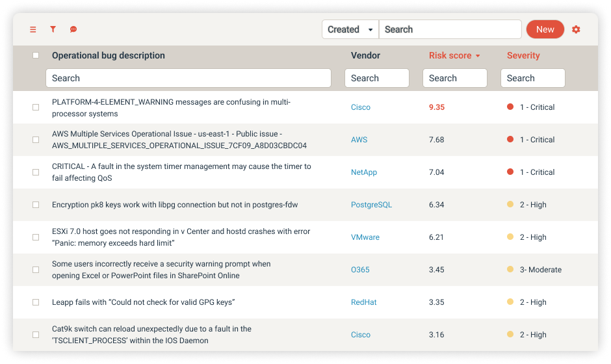Open the AWS Multiple Services issue description

tap(179, 140)
